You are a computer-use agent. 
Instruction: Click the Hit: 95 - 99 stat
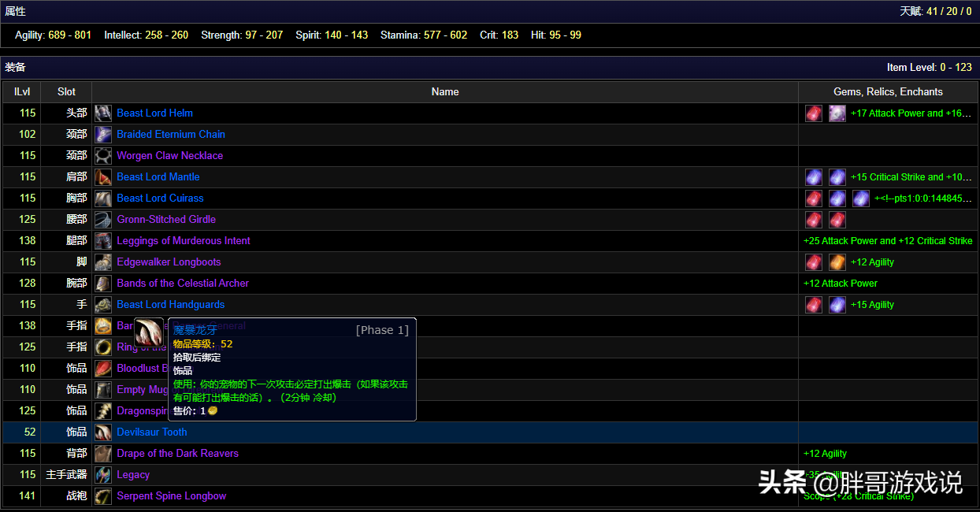point(556,35)
